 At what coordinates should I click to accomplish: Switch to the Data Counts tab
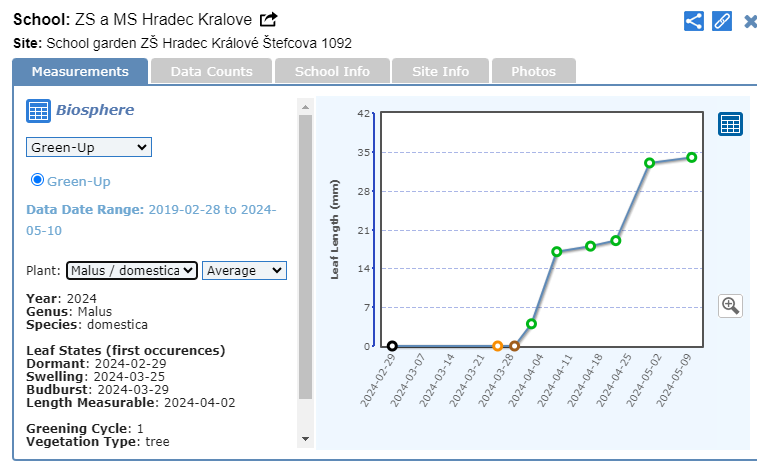coord(210,72)
